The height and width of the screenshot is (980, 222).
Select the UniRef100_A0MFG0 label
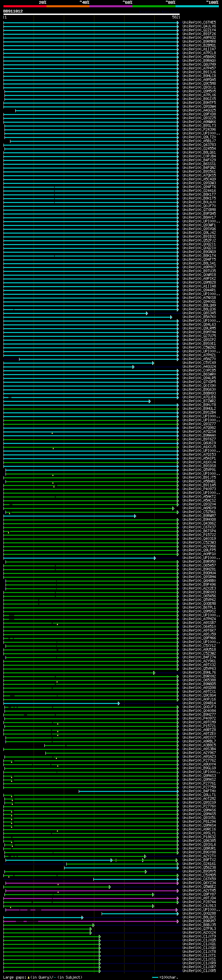199,554
